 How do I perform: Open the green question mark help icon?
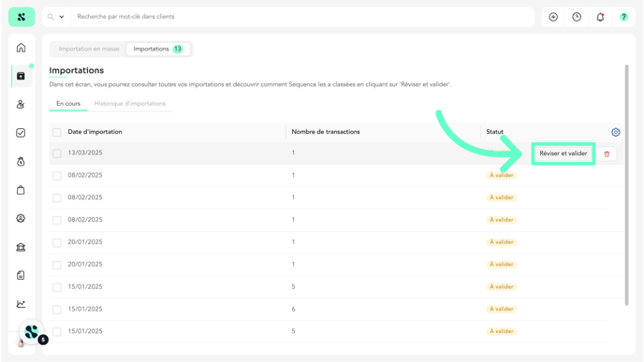click(x=623, y=17)
